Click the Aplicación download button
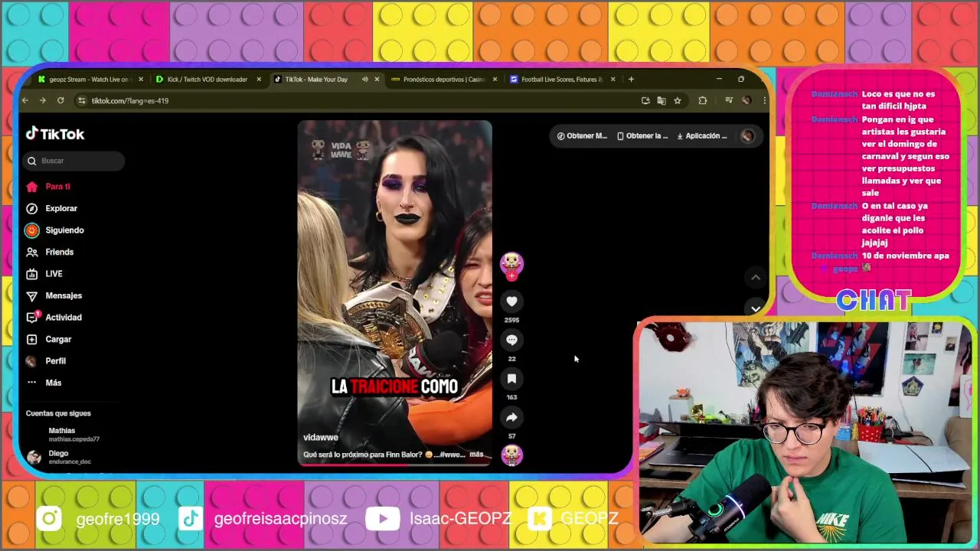Image resolution: width=980 pixels, height=551 pixels. tap(702, 136)
